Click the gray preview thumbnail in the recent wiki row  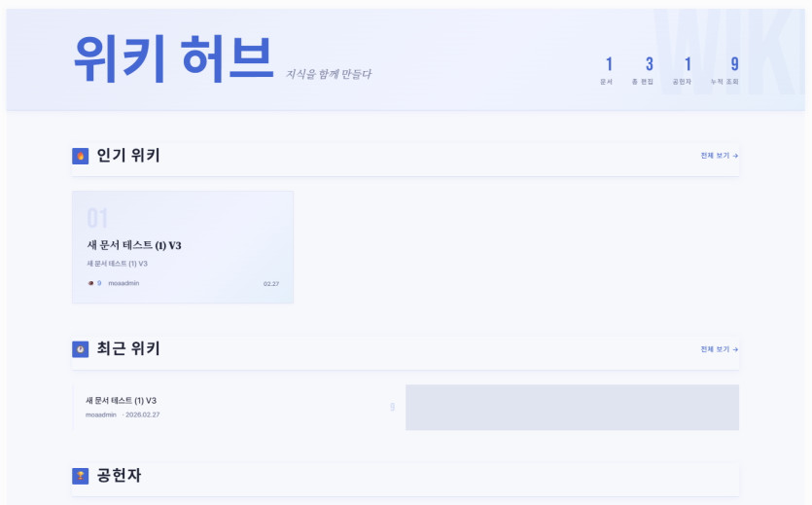coord(572,407)
